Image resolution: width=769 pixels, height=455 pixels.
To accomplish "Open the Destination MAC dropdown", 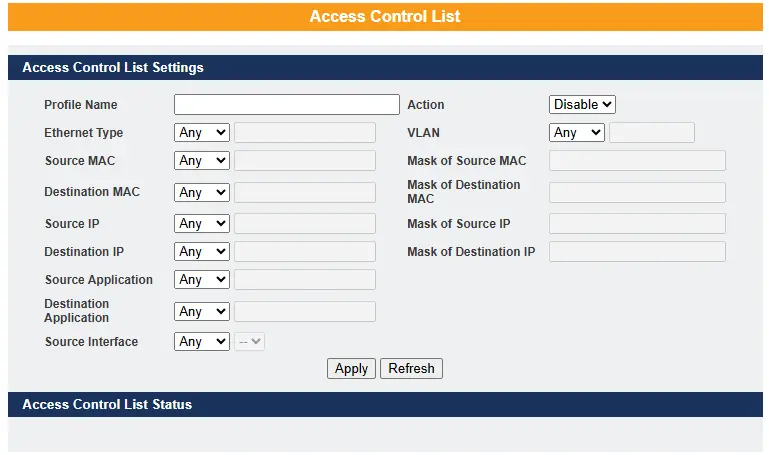I will [x=202, y=192].
